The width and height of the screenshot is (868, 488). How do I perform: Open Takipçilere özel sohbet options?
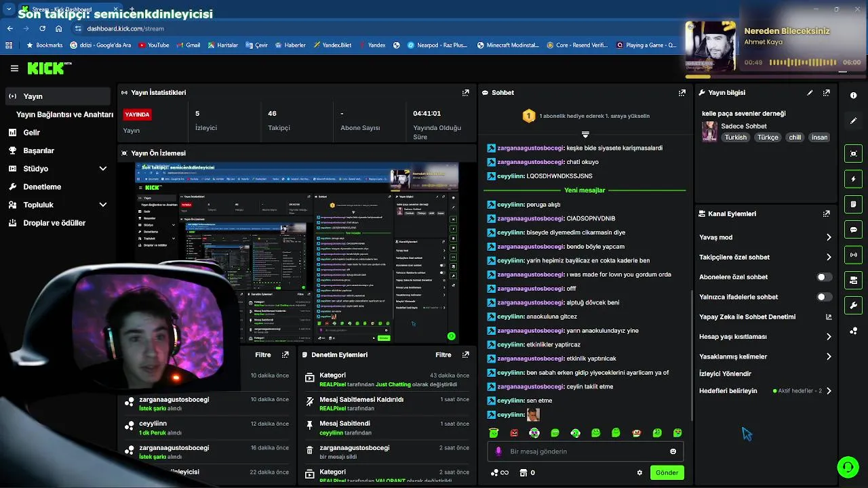[x=765, y=258]
